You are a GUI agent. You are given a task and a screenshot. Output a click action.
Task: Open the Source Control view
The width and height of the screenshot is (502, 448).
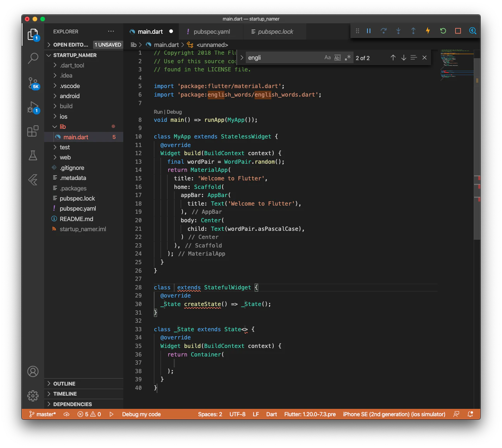click(x=33, y=83)
